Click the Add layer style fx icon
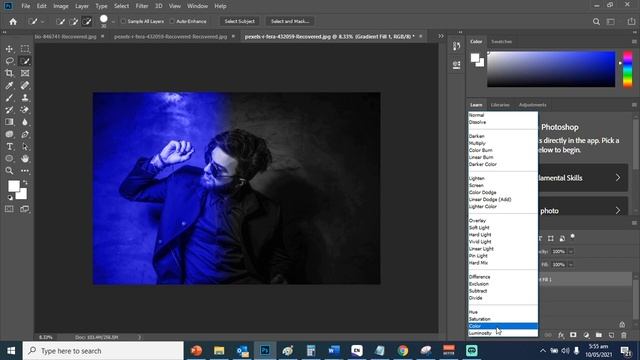The height and width of the screenshot is (360, 640). click(561, 335)
